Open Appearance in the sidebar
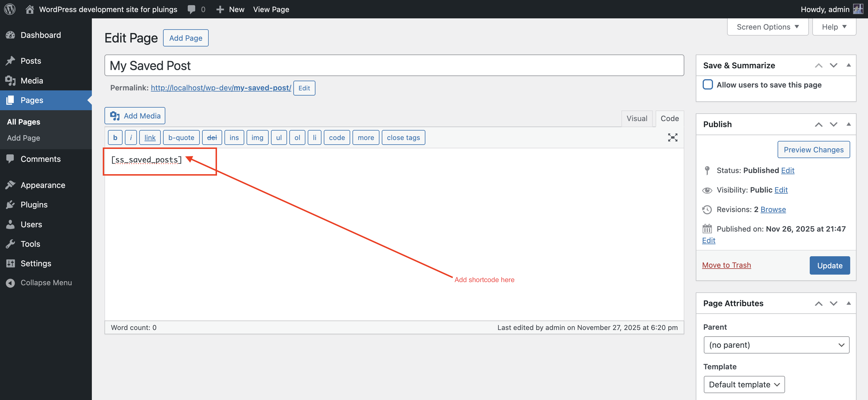Image resolution: width=868 pixels, height=400 pixels. [x=42, y=185]
